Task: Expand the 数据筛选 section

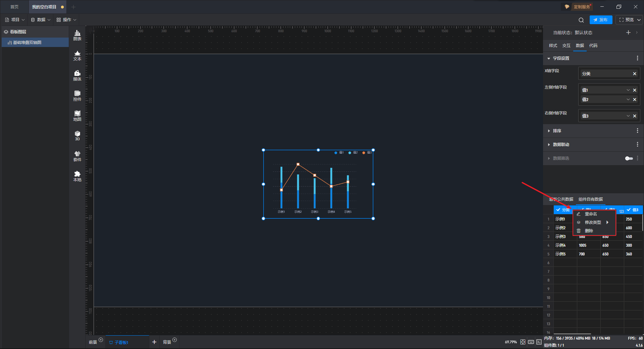Action: click(x=549, y=158)
